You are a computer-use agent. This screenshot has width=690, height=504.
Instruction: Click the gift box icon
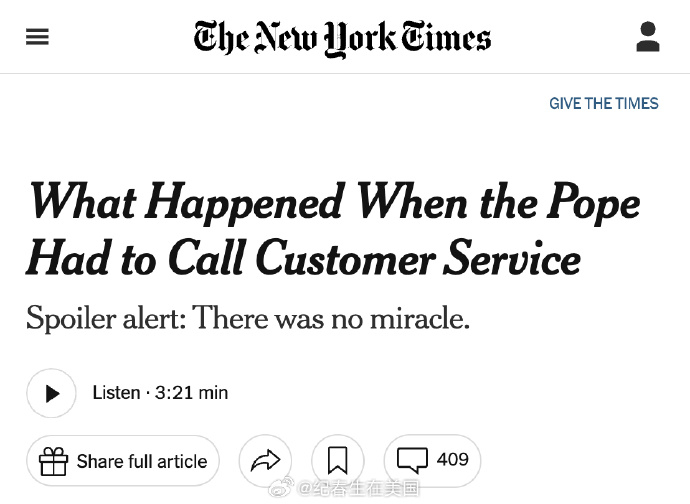[x=54, y=461]
